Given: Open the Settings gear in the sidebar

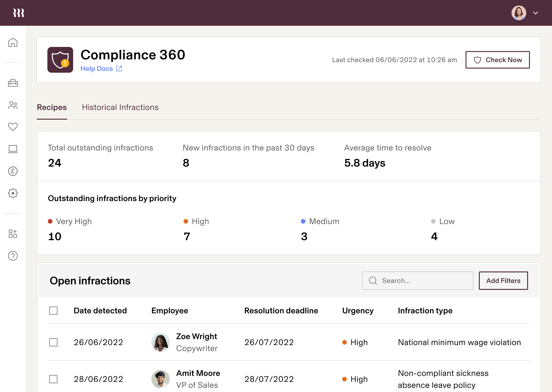Looking at the screenshot, I should click(13, 193).
